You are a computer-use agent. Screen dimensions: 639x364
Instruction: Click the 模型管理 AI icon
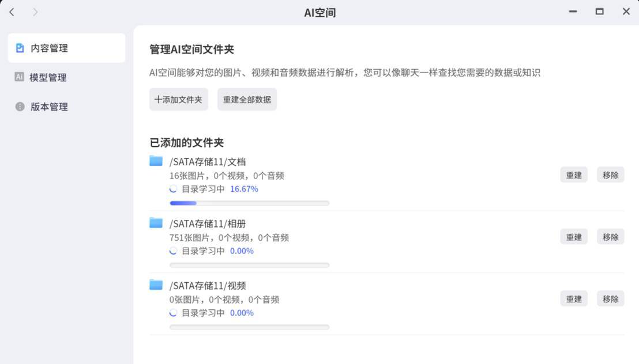(20, 77)
